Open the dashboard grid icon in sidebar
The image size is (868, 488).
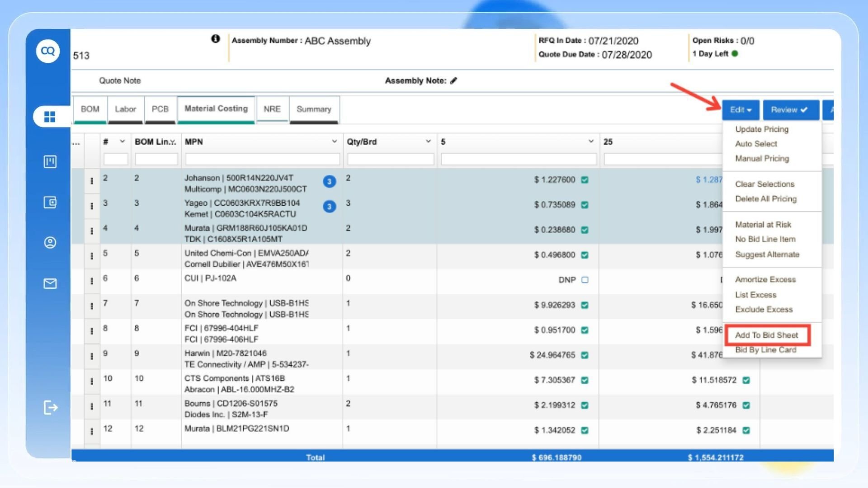pos(50,117)
